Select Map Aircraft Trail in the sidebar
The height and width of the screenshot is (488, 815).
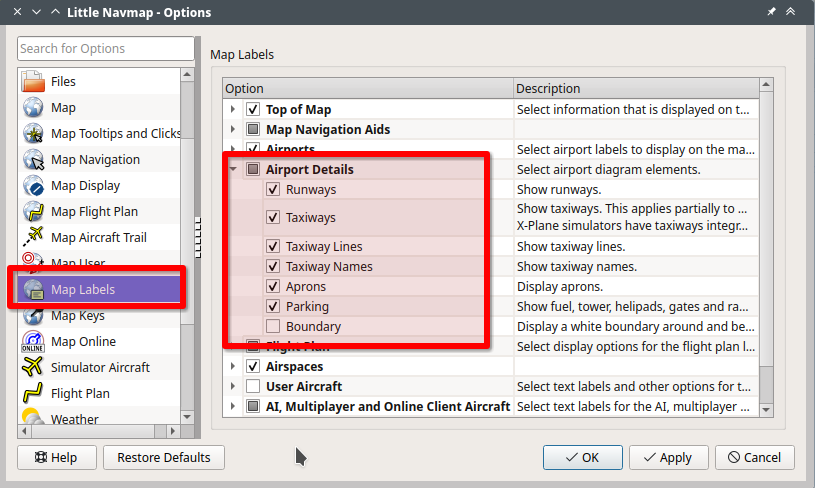pyautogui.click(x=99, y=237)
